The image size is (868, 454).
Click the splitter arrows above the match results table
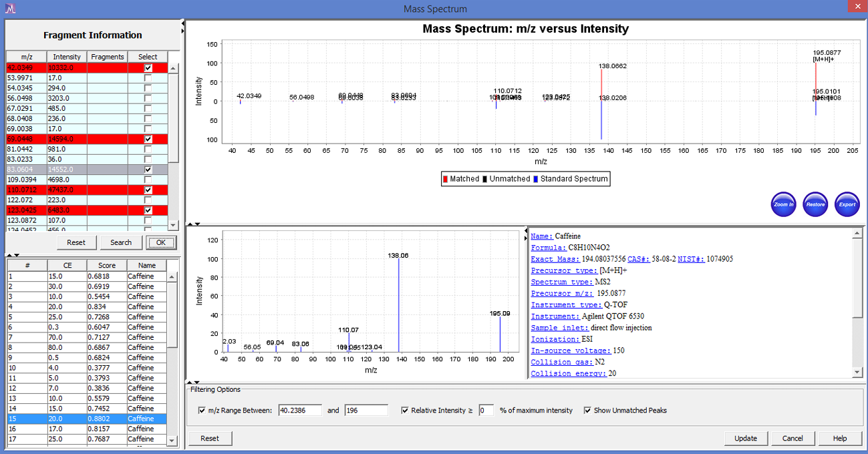(13, 254)
